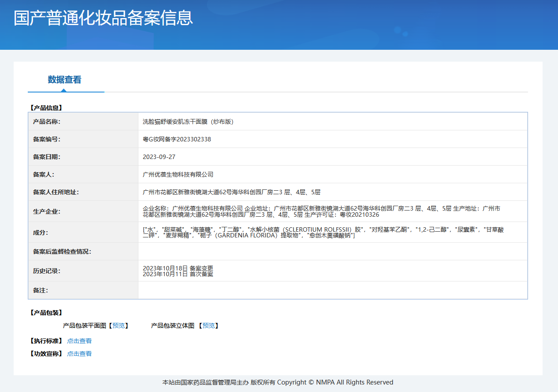Viewport: 558px width, 392px height.
Task: Click the 成分 label cell
Action: [x=83, y=232]
